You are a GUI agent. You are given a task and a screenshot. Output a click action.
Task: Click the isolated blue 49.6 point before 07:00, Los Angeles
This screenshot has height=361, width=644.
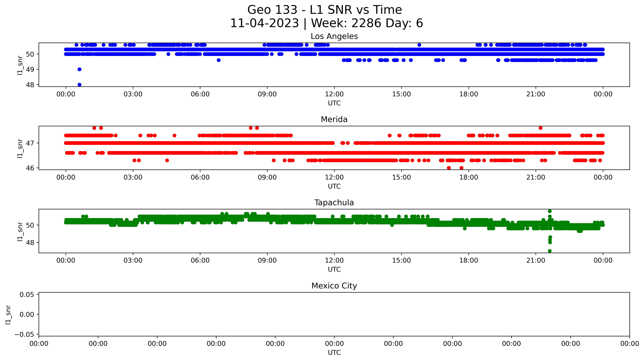click(x=218, y=60)
